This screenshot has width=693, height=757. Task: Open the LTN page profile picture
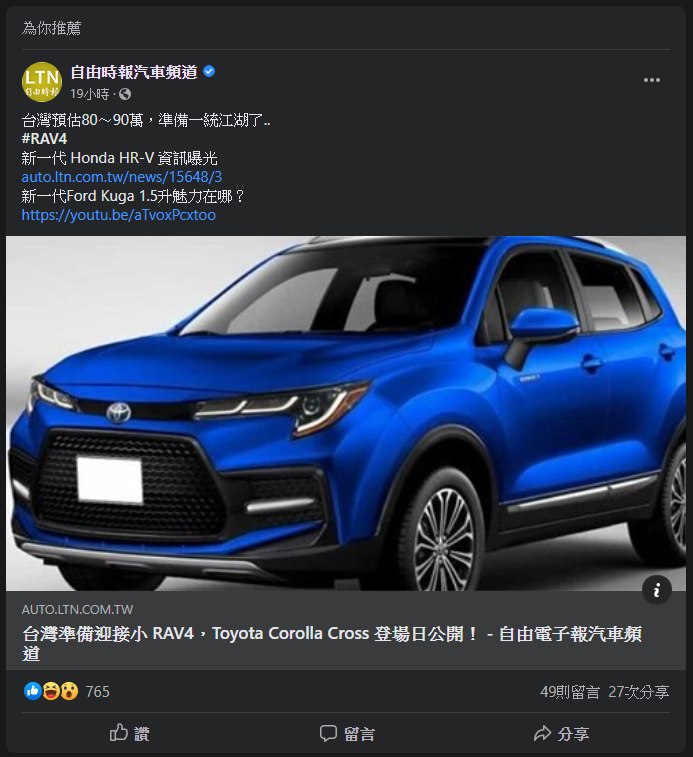42,82
